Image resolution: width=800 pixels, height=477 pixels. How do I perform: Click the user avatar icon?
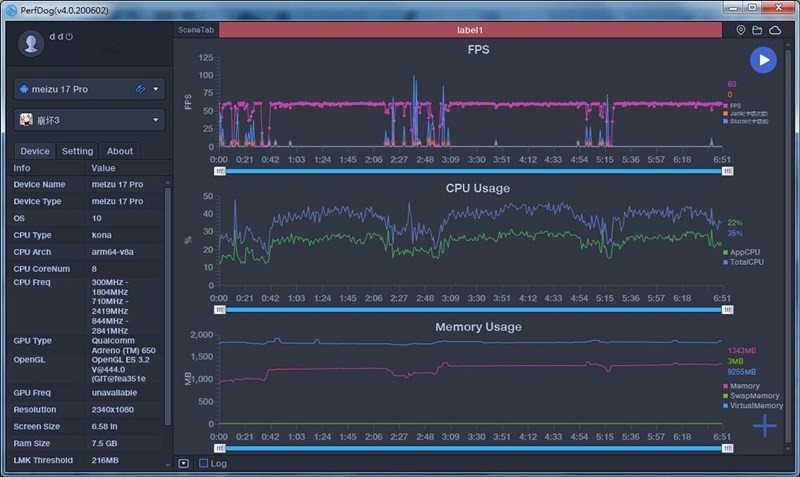pyautogui.click(x=33, y=43)
